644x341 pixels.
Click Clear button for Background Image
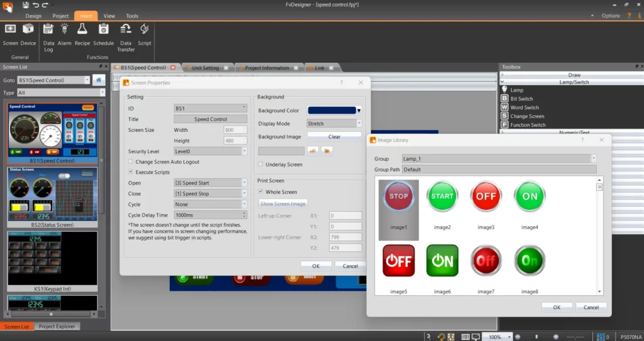coord(334,137)
